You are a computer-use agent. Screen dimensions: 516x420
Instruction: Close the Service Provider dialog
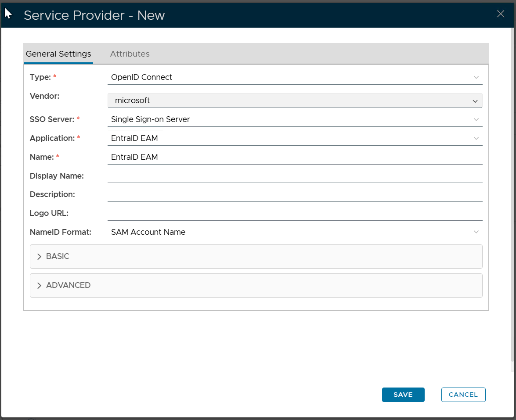click(500, 14)
